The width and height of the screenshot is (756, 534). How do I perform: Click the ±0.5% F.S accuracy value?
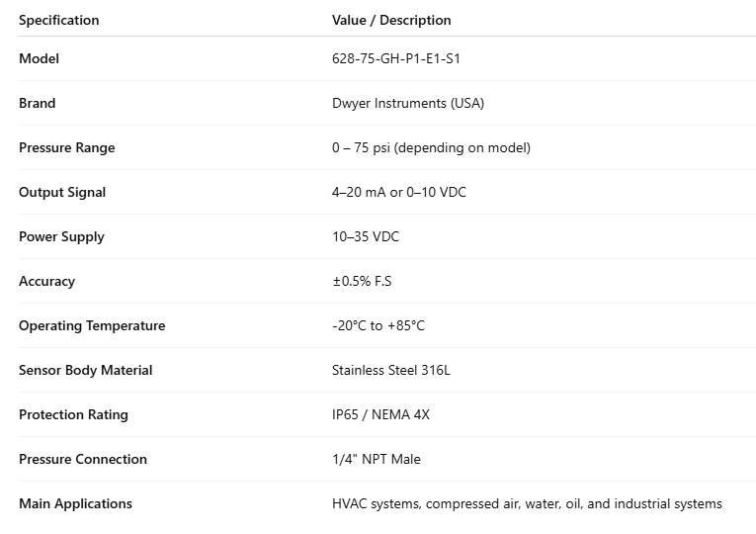coord(362,281)
